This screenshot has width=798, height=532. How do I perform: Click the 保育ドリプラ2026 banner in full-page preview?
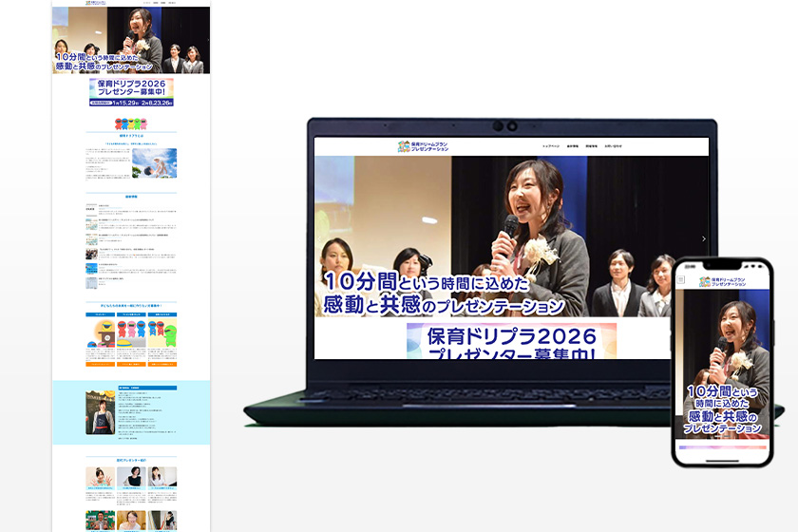[x=131, y=92]
